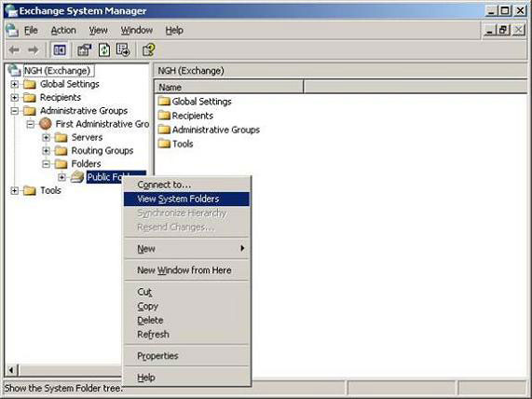
Task: Open the File menu
Action: click(x=31, y=31)
